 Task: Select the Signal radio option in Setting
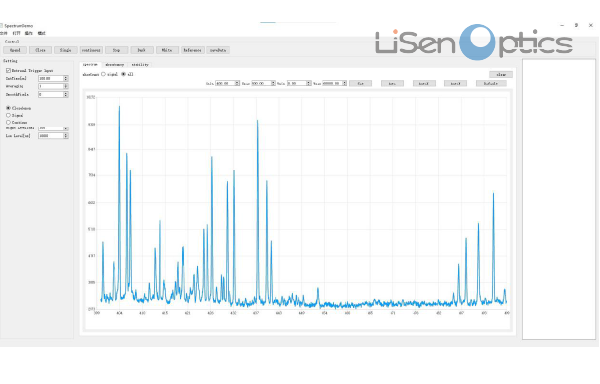[8, 115]
